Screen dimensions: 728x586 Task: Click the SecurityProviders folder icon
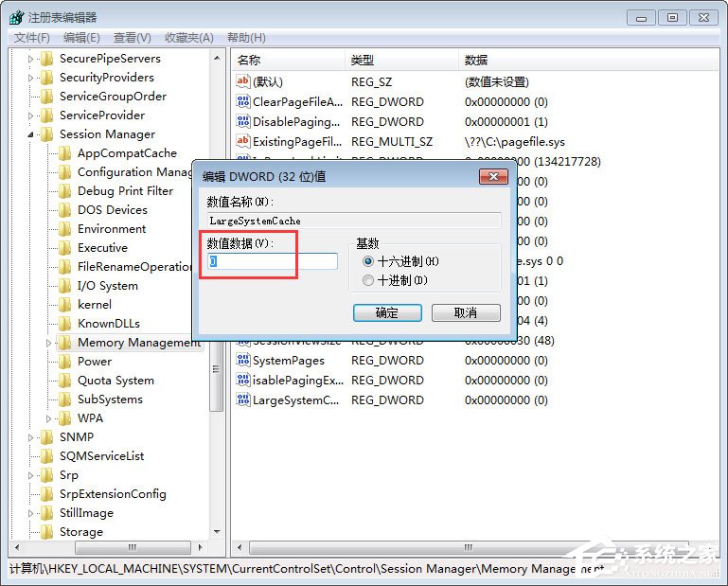click(x=47, y=78)
